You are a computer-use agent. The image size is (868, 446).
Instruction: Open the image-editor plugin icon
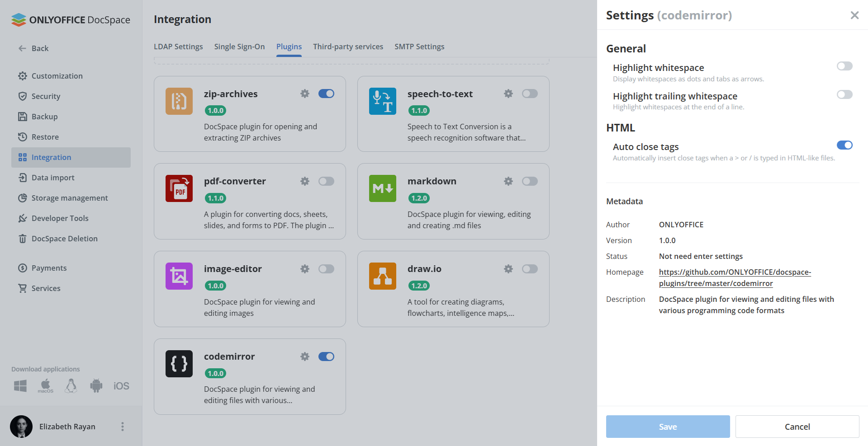pos(179,276)
